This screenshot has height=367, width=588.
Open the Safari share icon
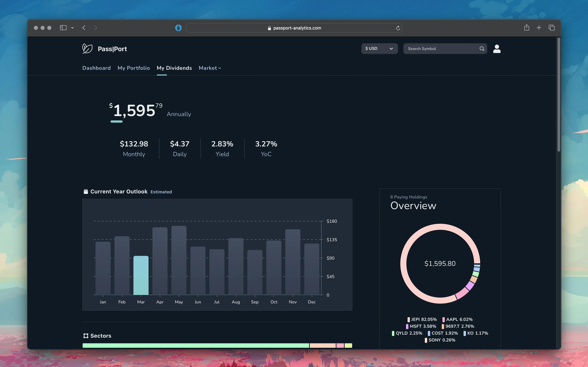(x=526, y=28)
